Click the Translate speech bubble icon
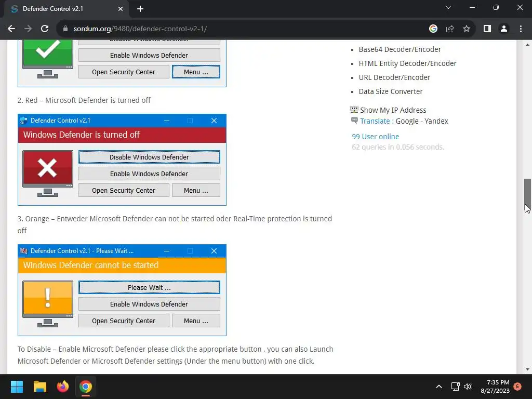Screen dimensions: 532x399 [x=354, y=120]
